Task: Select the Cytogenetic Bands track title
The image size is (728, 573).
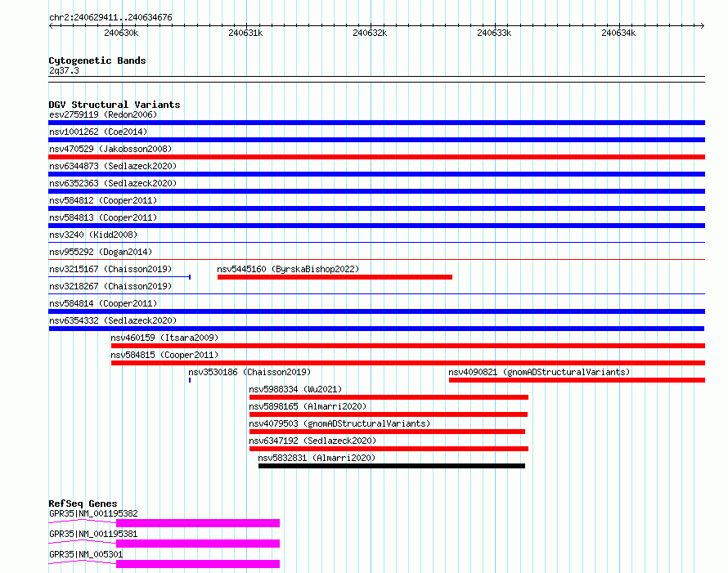Action: [x=97, y=60]
